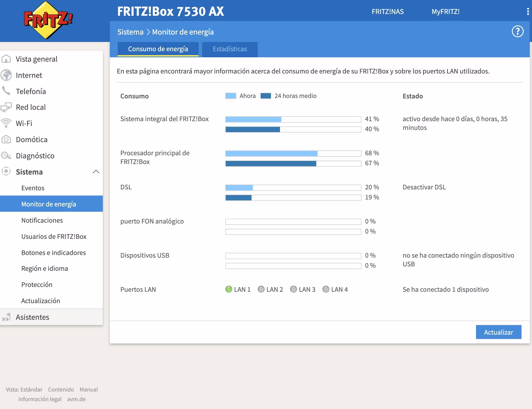Image resolution: width=532 pixels, height=409 pixels.
Task: Click the FRITZ! logo
Action: [48, 20]
